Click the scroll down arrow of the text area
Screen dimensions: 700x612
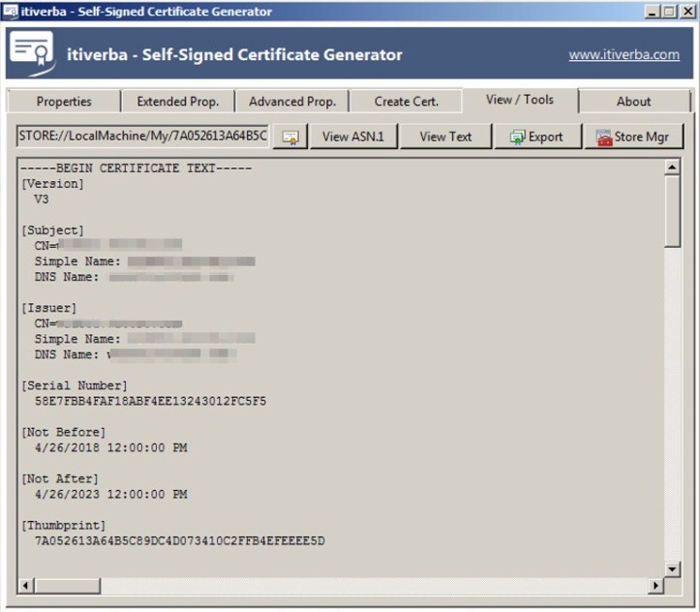[672, 568]
